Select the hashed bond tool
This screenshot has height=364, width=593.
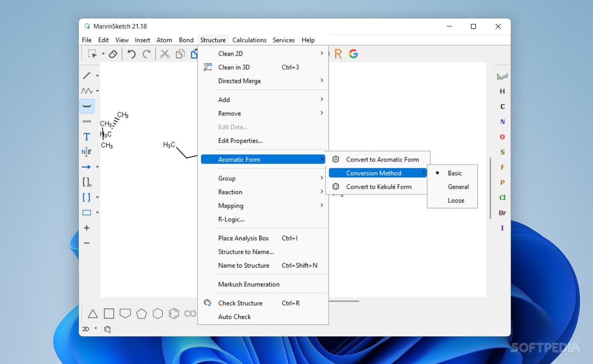87,121
